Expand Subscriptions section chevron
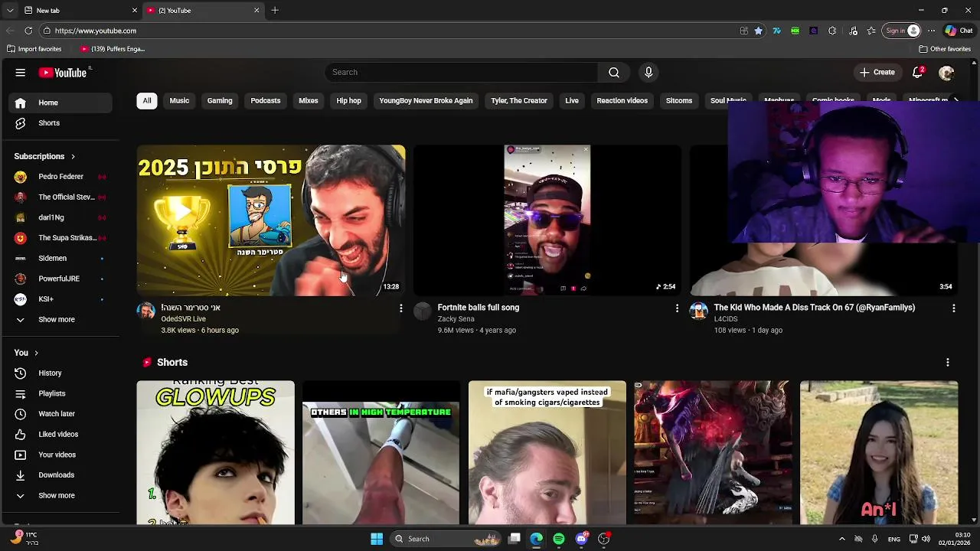 pos(73,157)
